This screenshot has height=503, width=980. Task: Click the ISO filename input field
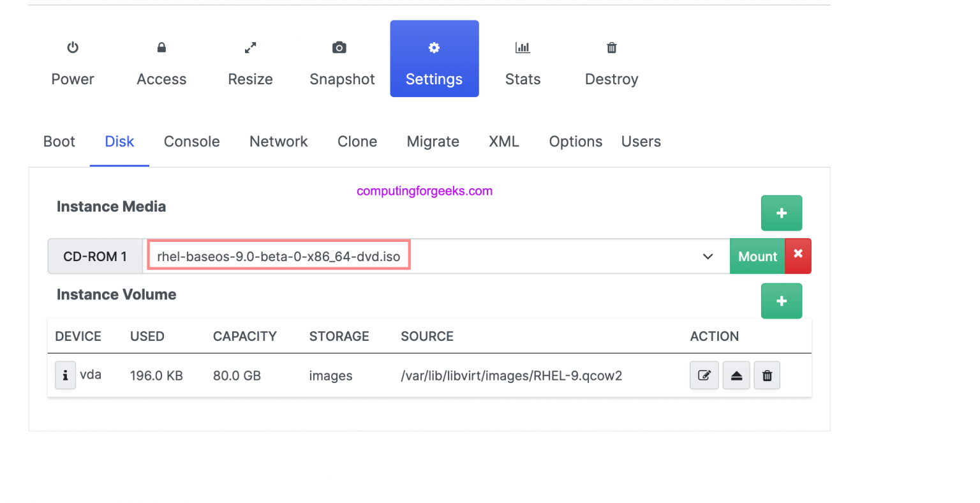(279, 255)
